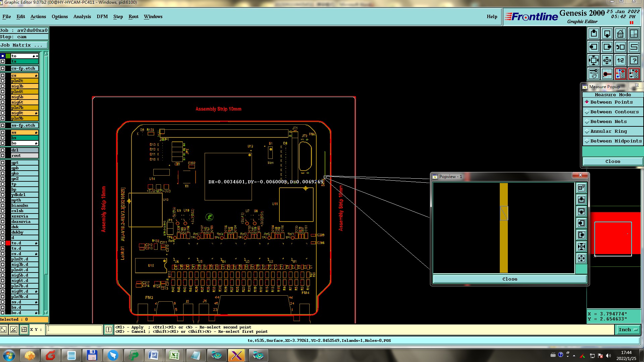Toggle the checkbox for layer drl

(x=3, y=150)
